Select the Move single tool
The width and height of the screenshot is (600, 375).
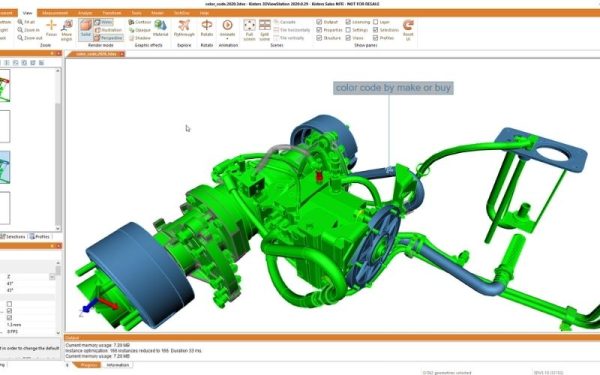[x=67, y=30]
